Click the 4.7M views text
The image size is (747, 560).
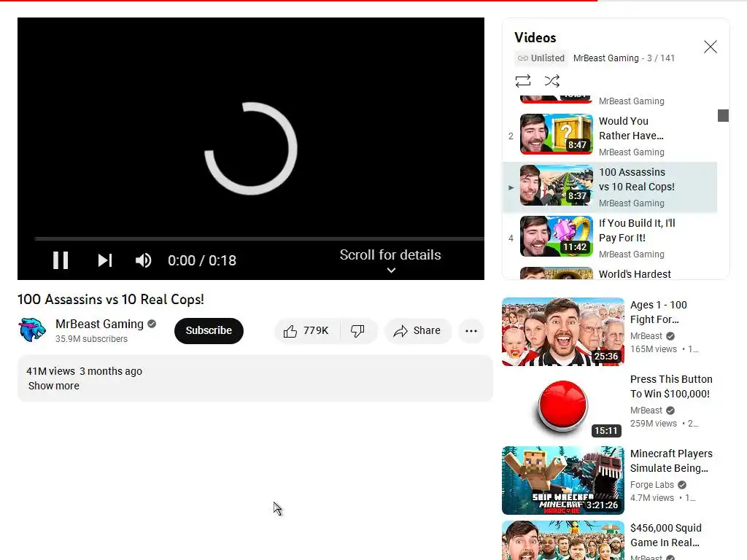651,497
